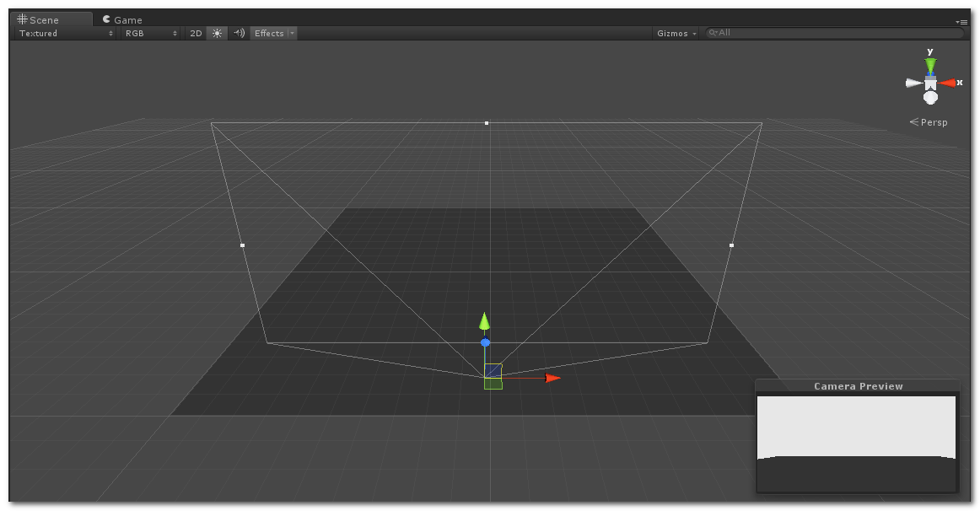Open the Gizmos dropdown

676,33
